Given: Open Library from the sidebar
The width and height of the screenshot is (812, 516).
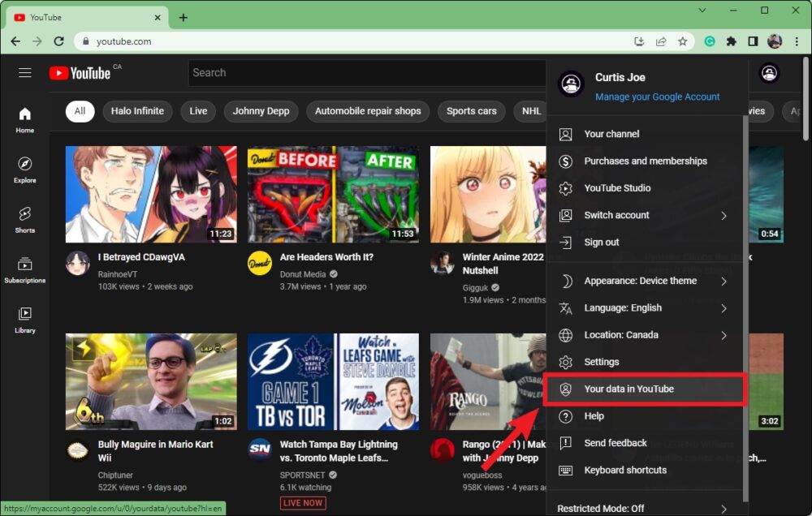Looking at the screenshot, I should click(25, 320).
